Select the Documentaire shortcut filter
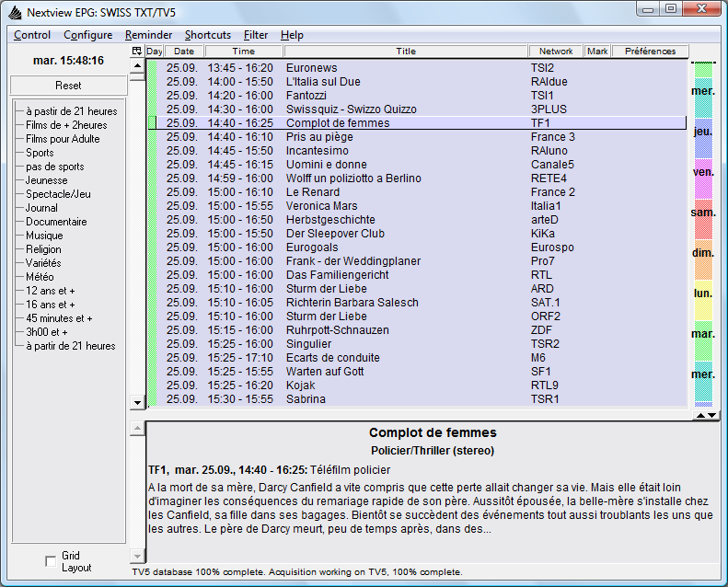 coord(56,222)
